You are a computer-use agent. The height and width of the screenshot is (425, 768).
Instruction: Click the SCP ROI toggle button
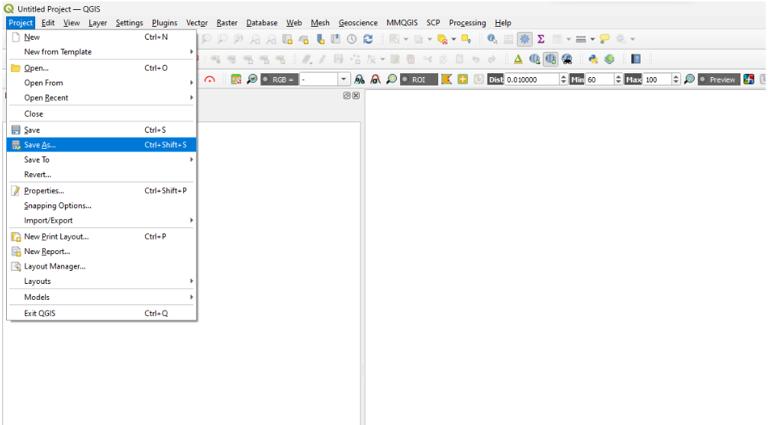[418, 79]
